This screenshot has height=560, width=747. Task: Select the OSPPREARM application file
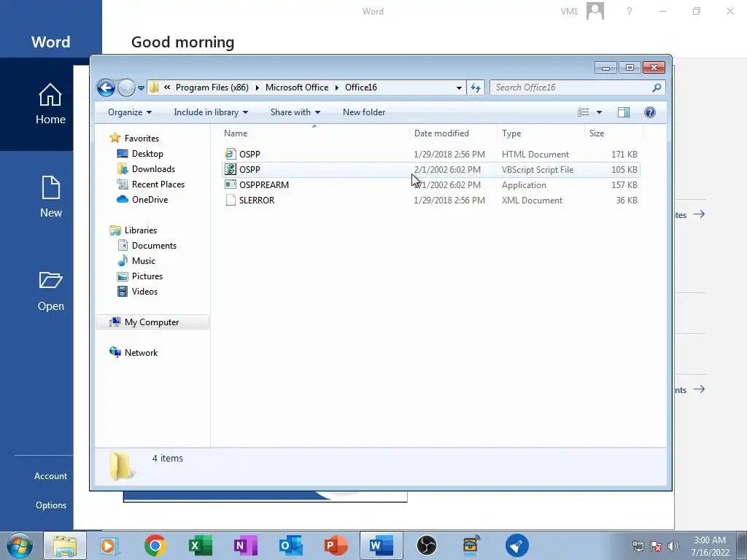(x=430, y=184)
